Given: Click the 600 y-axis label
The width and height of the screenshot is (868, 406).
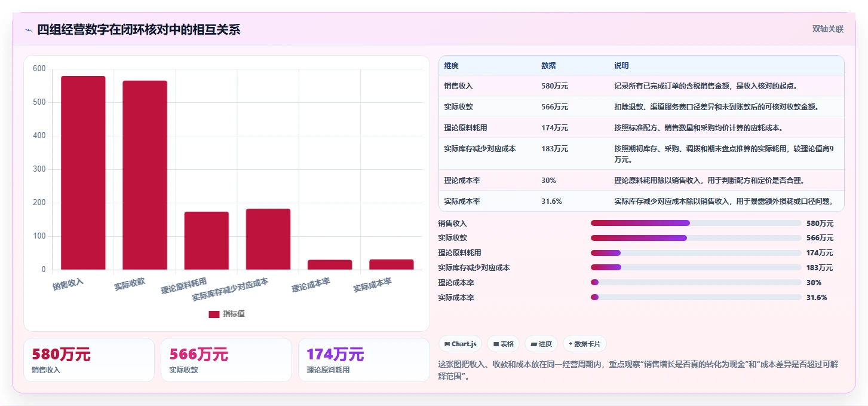Looking at the screenshot, I should pyautogui.click(x=39, y=69).
